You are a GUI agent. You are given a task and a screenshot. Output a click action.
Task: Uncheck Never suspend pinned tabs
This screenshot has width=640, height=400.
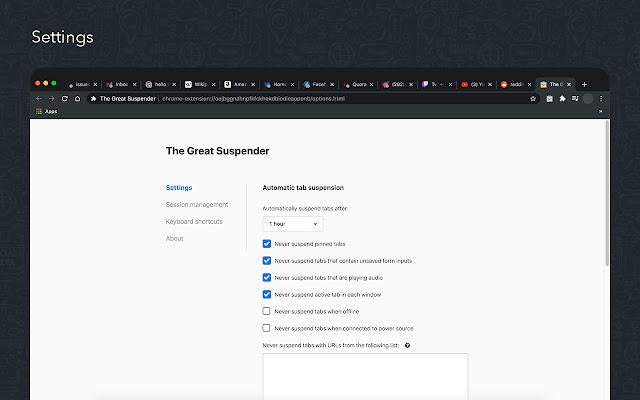(267, 244)
